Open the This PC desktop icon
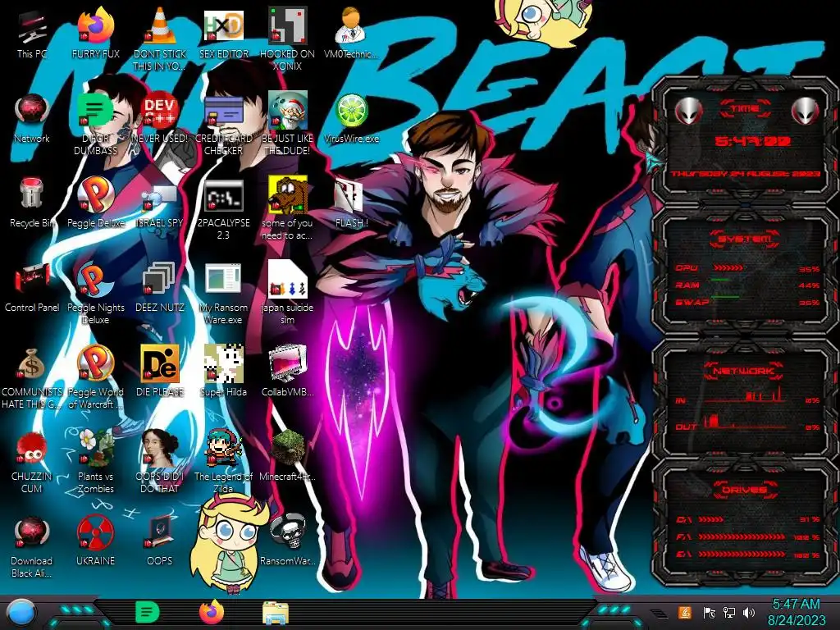The image size is (840, 630). [32, 34]
